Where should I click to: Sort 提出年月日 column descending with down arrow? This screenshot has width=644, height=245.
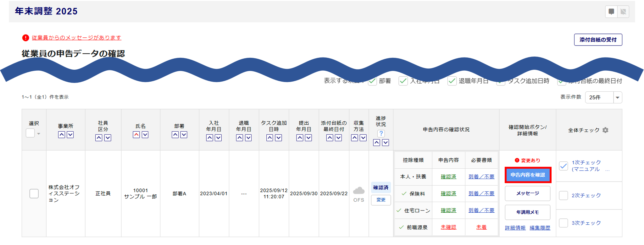coord(308,138)
